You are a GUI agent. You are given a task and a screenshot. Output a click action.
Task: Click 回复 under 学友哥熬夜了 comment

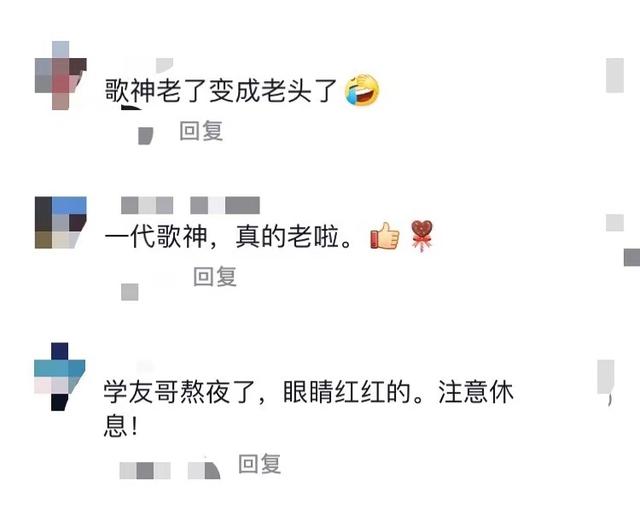tap(260, 464)
